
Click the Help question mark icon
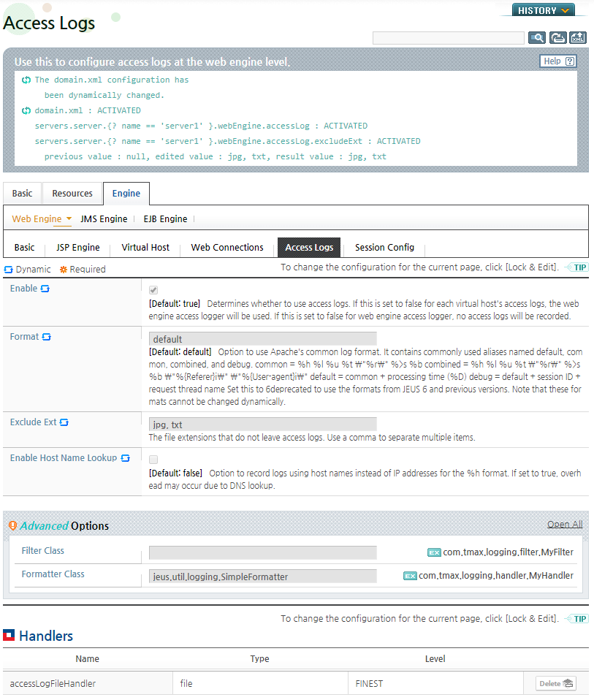570,61
